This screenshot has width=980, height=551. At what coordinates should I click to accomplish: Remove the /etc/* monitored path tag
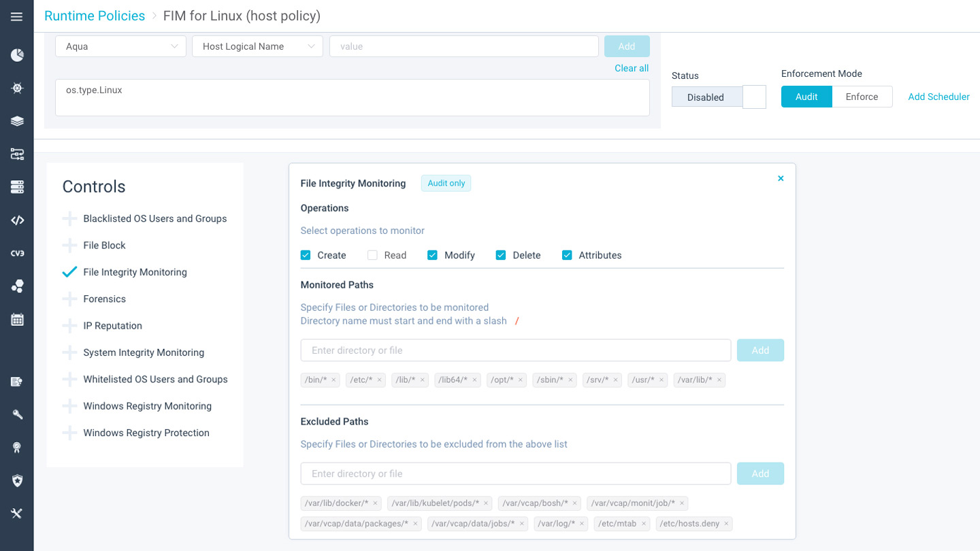pos(380,380)
